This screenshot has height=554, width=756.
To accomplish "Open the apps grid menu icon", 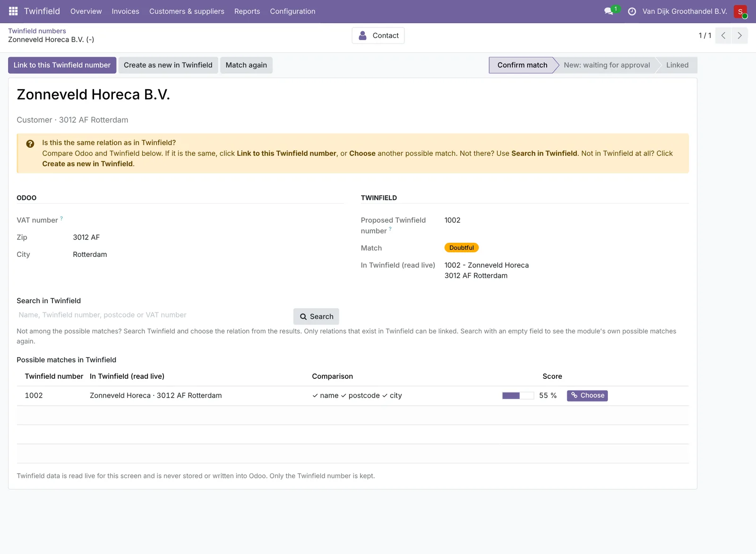I will tap(13, 11).
